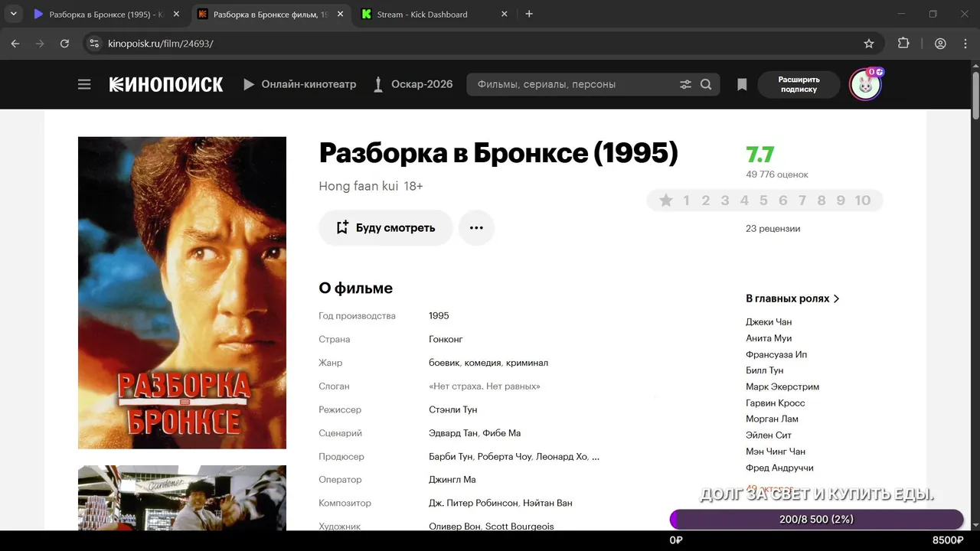Rate the film 5
The width and height of the screenshot is (980, 551).
pyautogui.click(x=763, y=201)
